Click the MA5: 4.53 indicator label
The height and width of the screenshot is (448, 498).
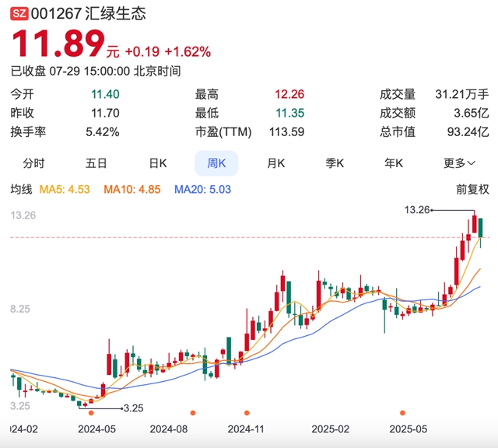(x=65, y=190)
